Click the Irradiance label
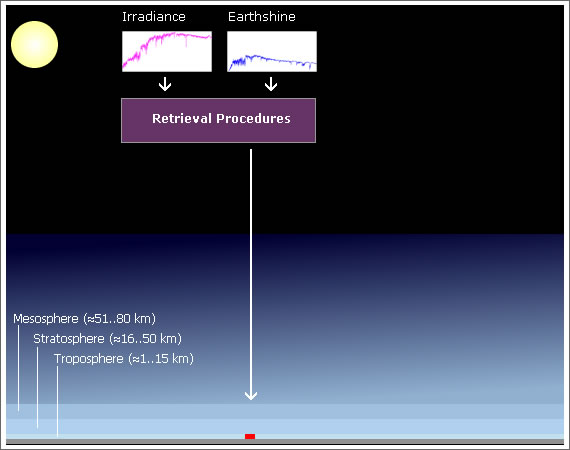Image resolution: width=570 pixels, height=450 pixels. coord(154,17)
